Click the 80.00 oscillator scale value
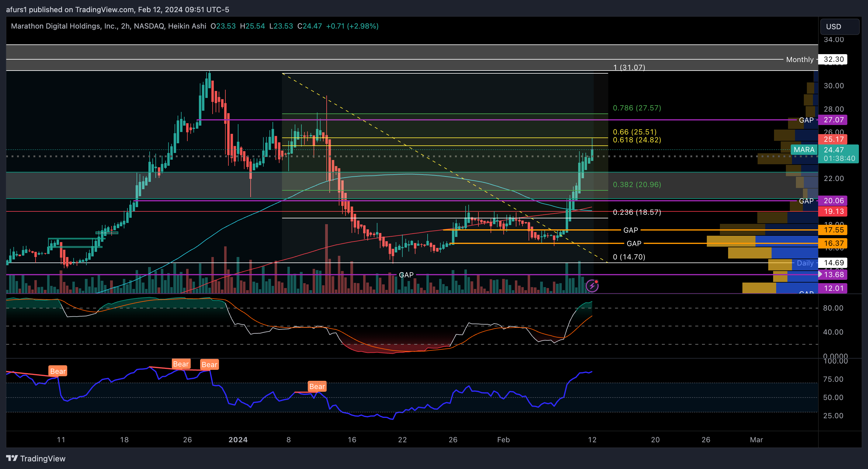 (x=833, y=308)
